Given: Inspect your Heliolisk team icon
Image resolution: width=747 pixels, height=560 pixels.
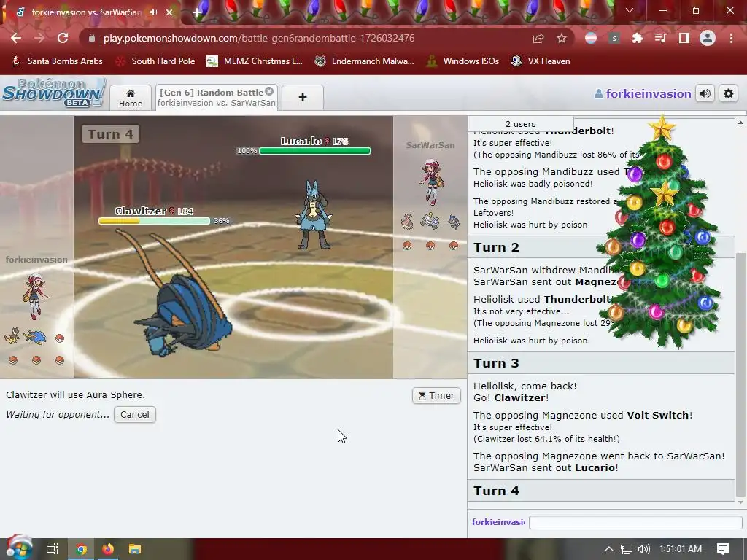Looking at the screenshot, I should 12,336.
